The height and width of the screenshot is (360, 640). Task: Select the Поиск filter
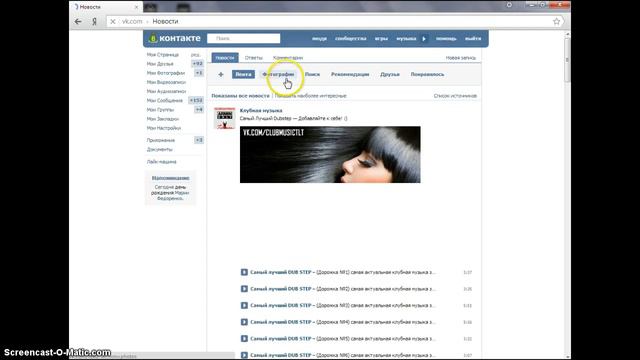[x=312, y=74]
